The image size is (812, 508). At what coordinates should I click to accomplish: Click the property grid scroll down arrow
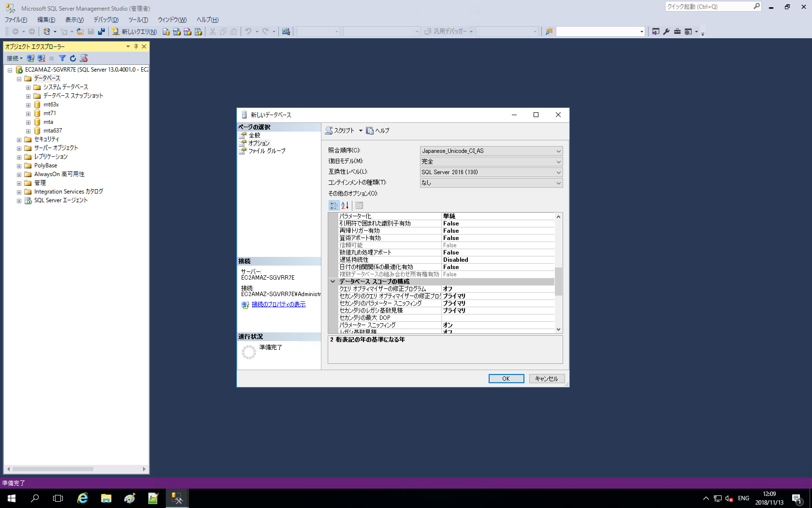click(x=558, y=329)
